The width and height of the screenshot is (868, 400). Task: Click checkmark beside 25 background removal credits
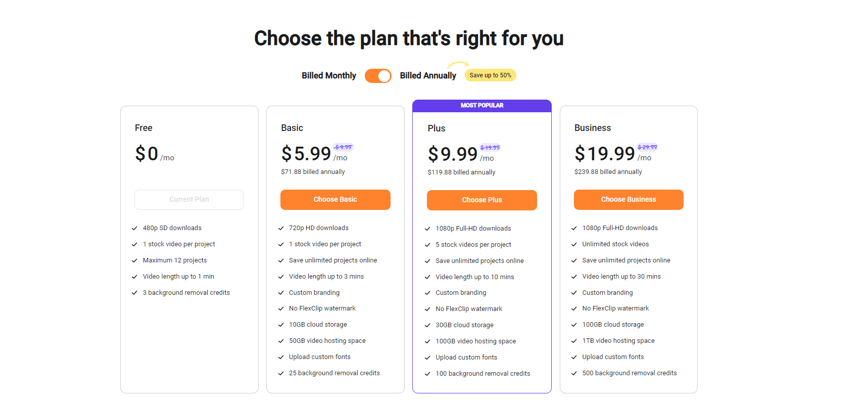[x=281, y=373]
